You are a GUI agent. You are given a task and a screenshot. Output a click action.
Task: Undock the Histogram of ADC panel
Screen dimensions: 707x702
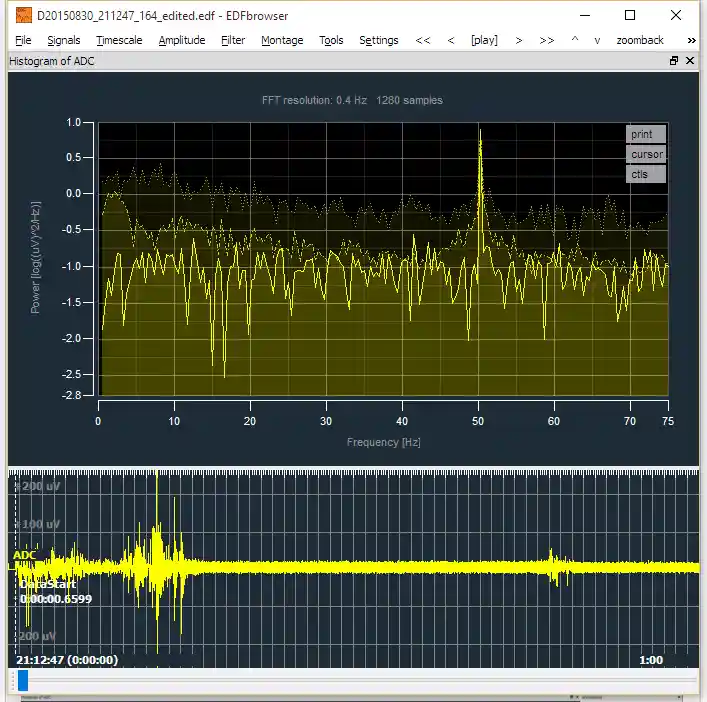pos(674,61)
